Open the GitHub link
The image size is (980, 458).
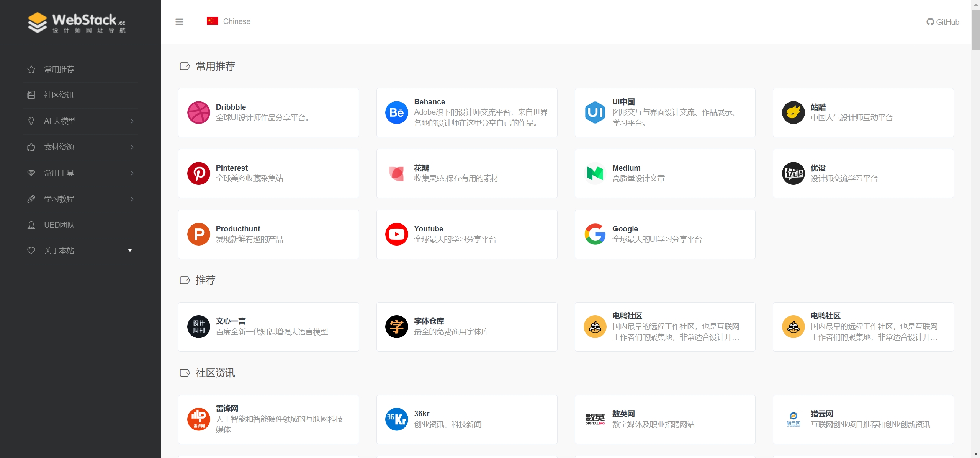(x=942, y=22)
